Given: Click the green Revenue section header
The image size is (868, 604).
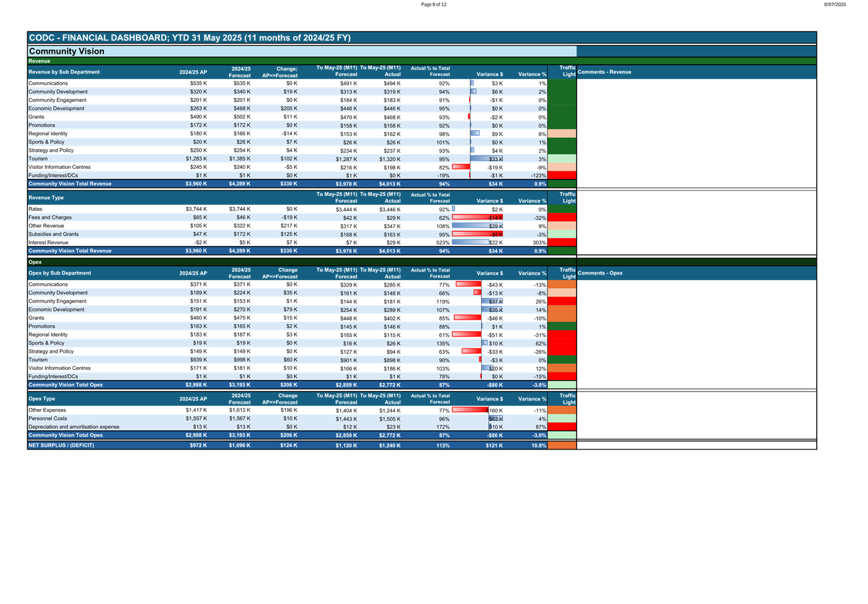Looking at the screenshot, I should [x=39, y=61].
